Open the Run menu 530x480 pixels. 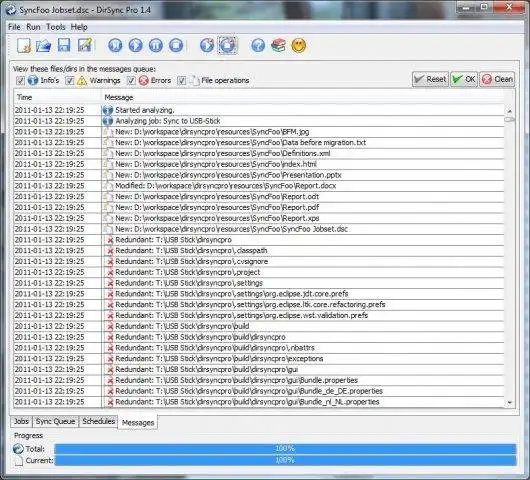33,27
